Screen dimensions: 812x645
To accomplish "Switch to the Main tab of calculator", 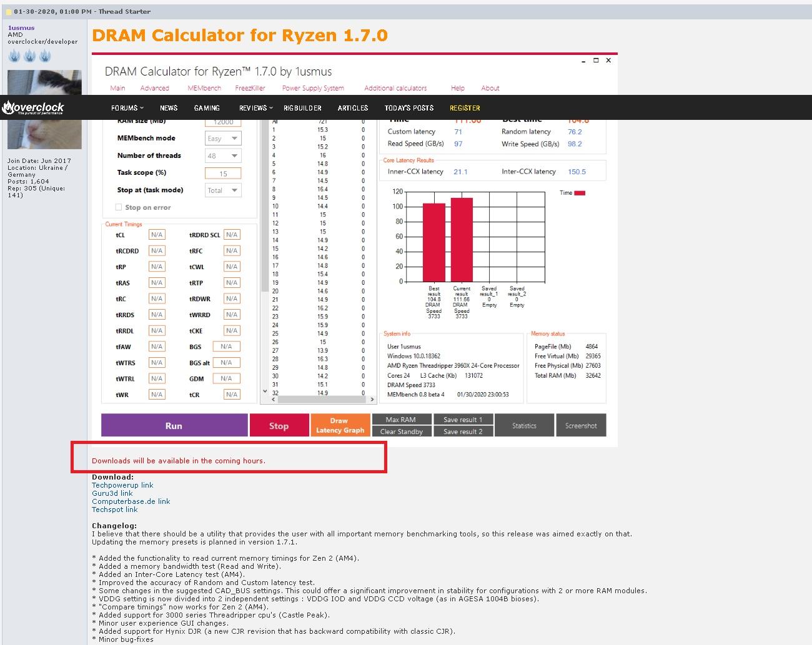I will 117,88.
